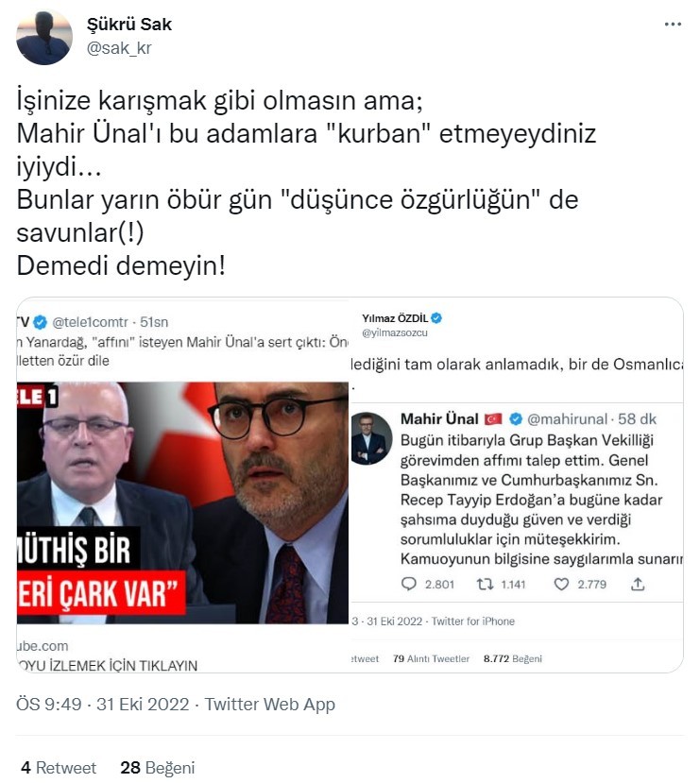Click the share upload icon in embedded tweet
Viewport: 700px width, 783px height.
point(638,584)
